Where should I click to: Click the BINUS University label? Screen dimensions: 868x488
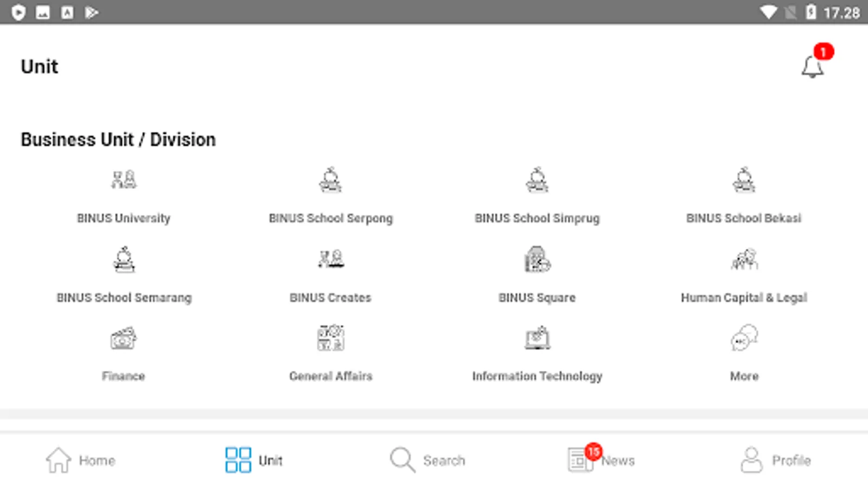[x=124, y=218]
